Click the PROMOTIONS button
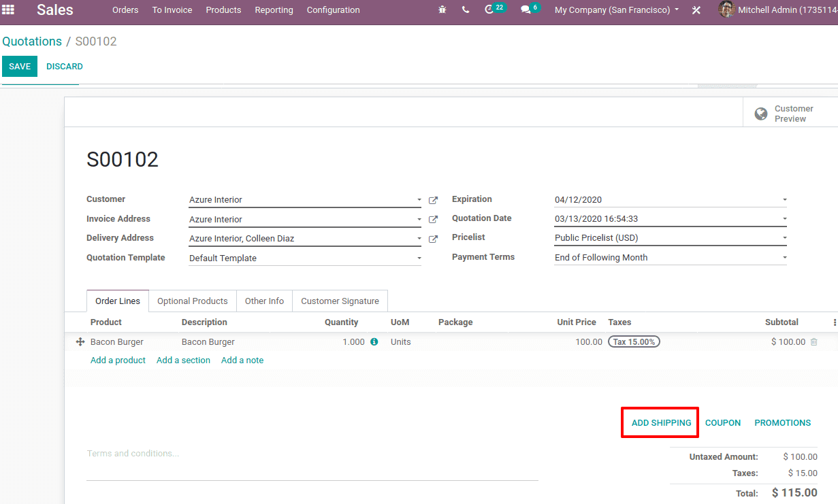The image size is (838, 504). point(783,422)
